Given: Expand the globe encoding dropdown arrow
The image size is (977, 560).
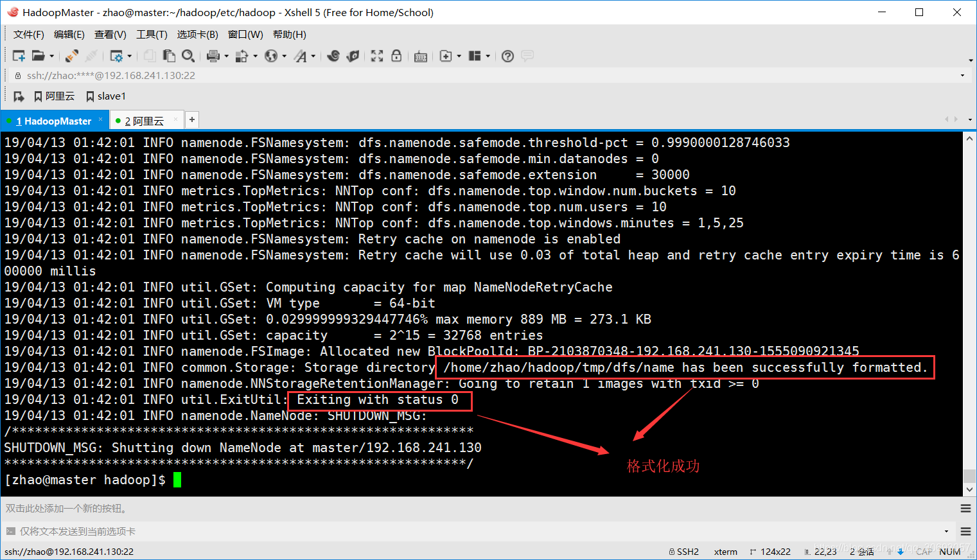Looking at the screenshot, I should click(x=285, y=56).
